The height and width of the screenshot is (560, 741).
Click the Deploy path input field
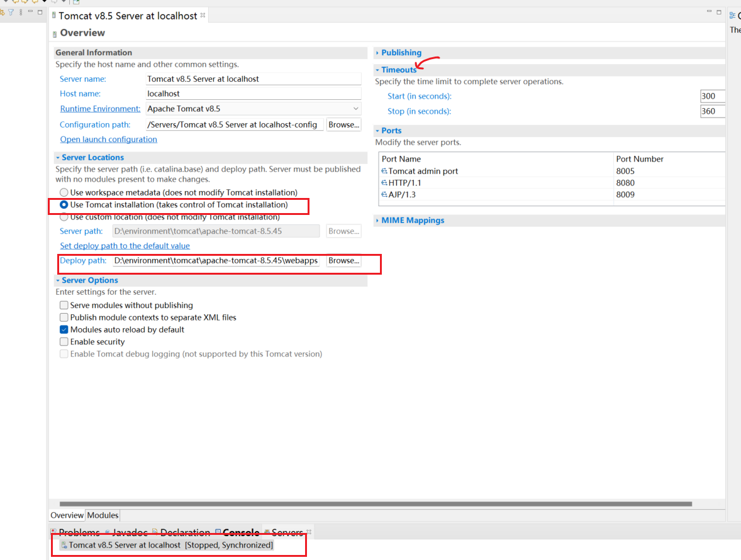pos(216,261)
